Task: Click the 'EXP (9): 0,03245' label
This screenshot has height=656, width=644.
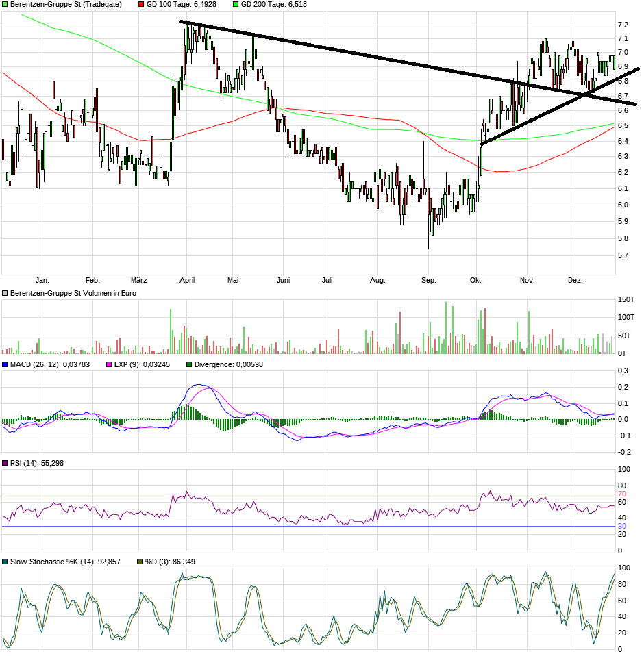Action: [142, 364]
